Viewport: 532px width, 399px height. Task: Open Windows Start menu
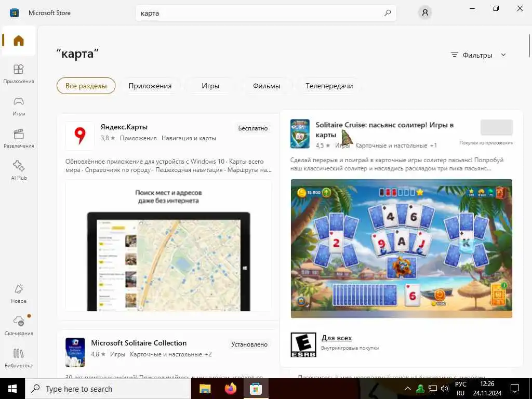point(12,389)
